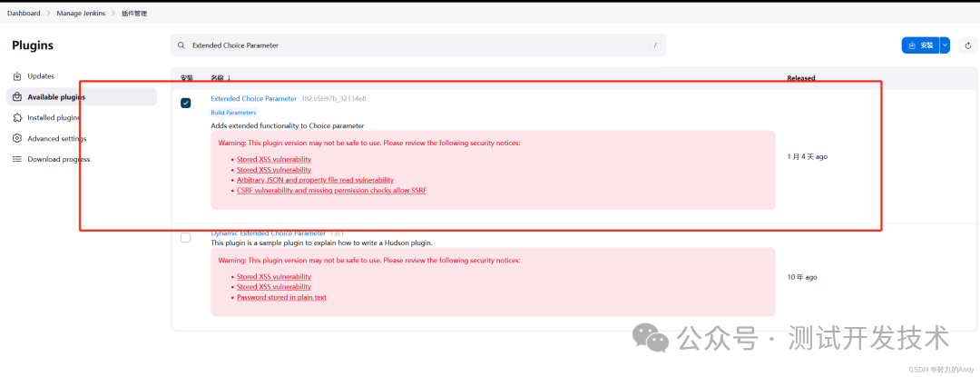Screen dimensions: 980x377
Task: Open second Stored XSS link under Extended Choice Parameter
Action: [x=274, y=170]
